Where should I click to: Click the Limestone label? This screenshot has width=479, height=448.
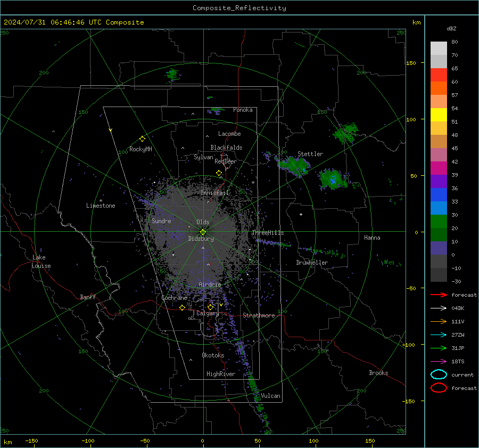point(101,206)
